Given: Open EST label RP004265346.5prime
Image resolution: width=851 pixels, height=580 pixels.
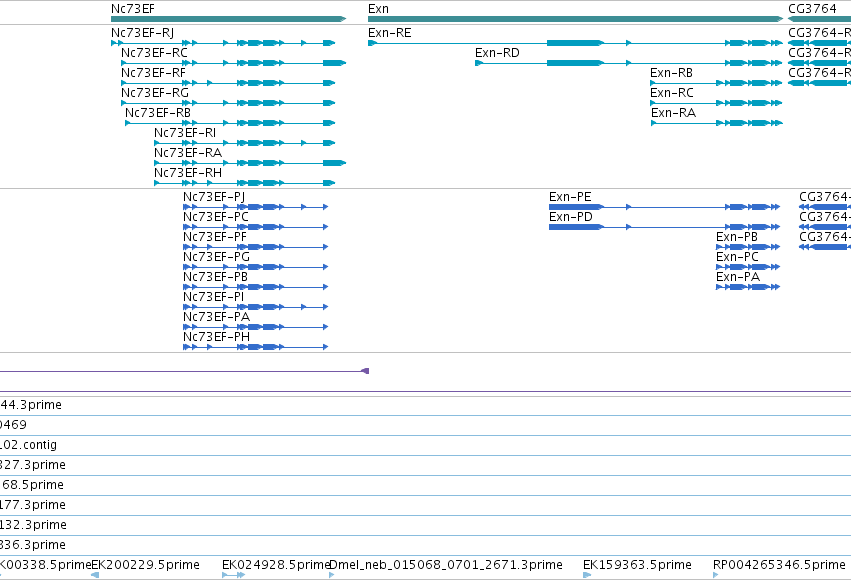Looking at the screenshot, I should pyautogui.click(x=779, y=565).
